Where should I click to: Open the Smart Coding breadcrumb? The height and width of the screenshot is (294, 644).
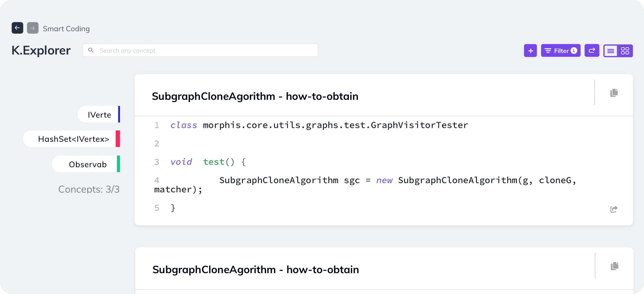point(66,28)
